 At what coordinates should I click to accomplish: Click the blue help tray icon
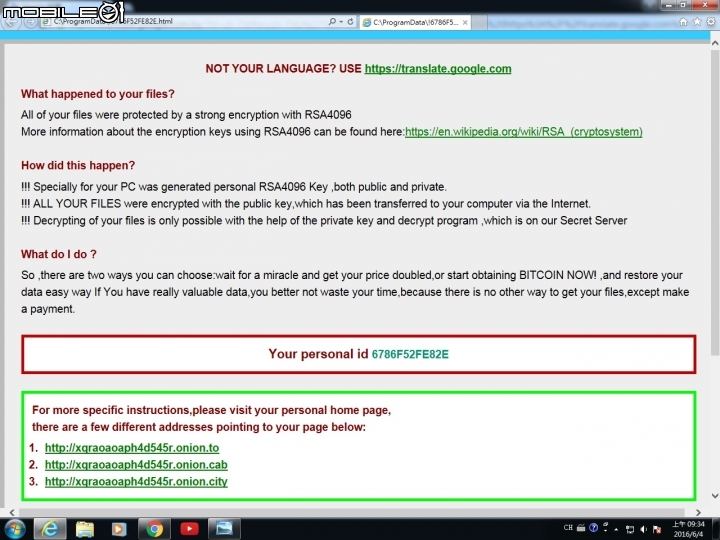593,528
